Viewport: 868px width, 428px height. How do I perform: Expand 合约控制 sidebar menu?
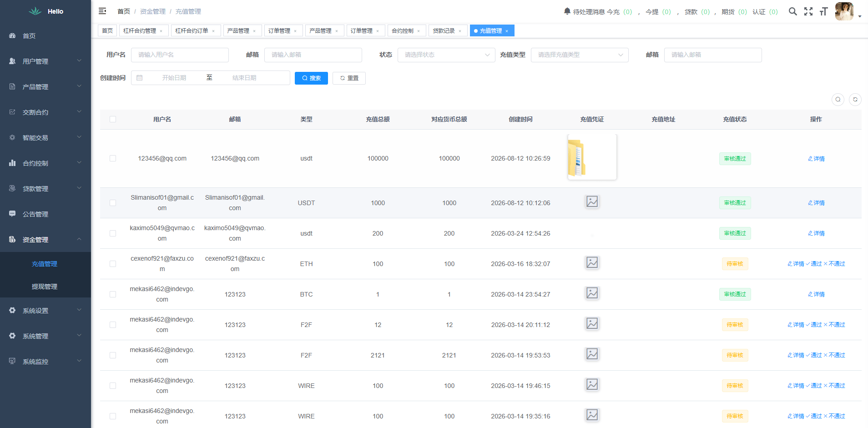click(45, 163)
